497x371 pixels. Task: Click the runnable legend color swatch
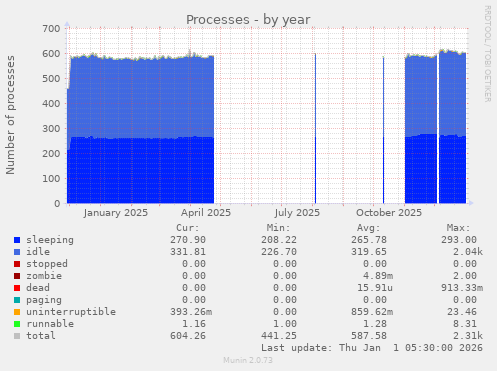coord(17,324)
